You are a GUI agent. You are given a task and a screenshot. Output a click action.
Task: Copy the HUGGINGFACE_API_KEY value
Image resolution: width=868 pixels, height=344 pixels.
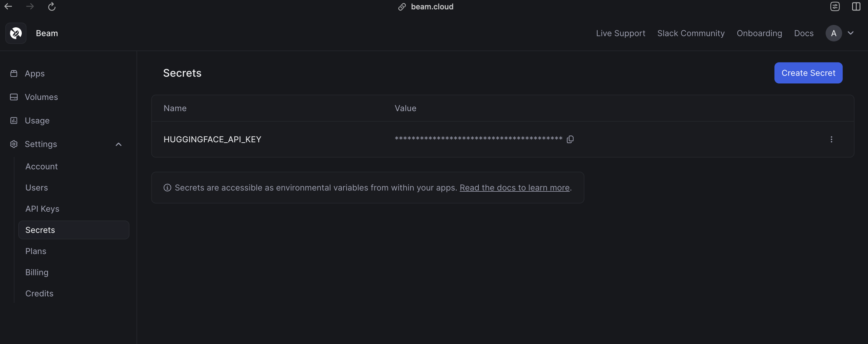(x=570, y=139)
